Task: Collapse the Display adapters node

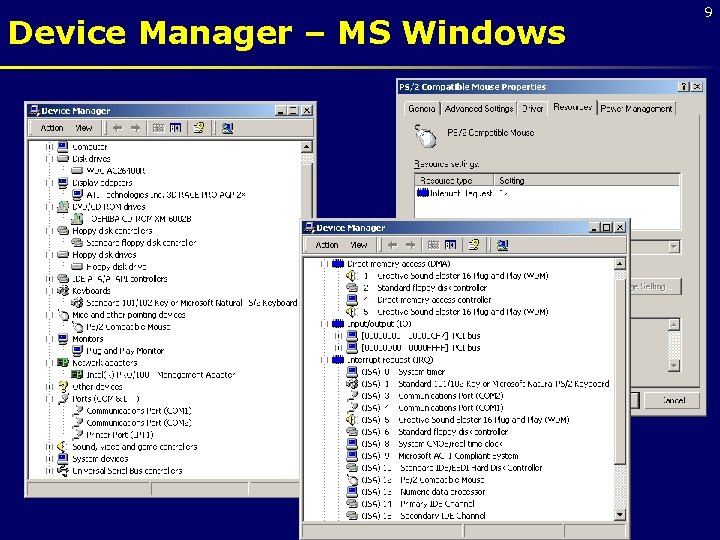Action: coord(49,183)
